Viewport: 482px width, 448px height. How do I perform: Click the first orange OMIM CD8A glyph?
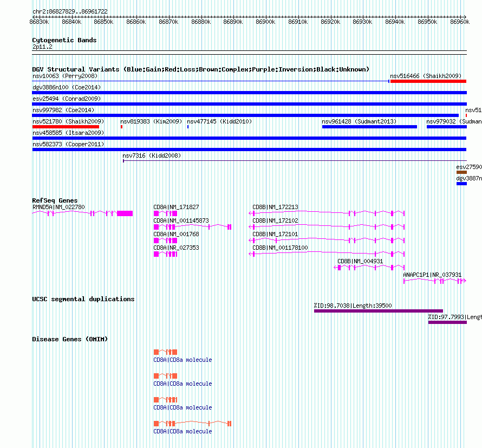click(165, 352)
